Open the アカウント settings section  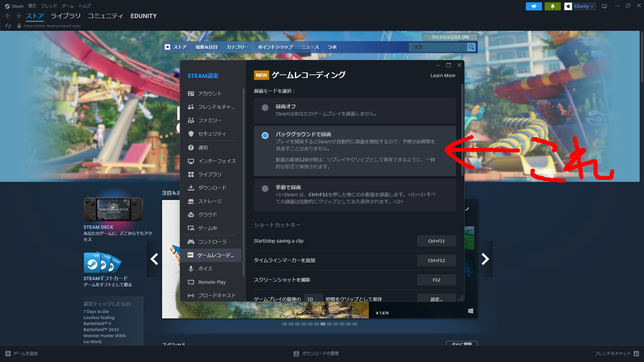(209, 93)
